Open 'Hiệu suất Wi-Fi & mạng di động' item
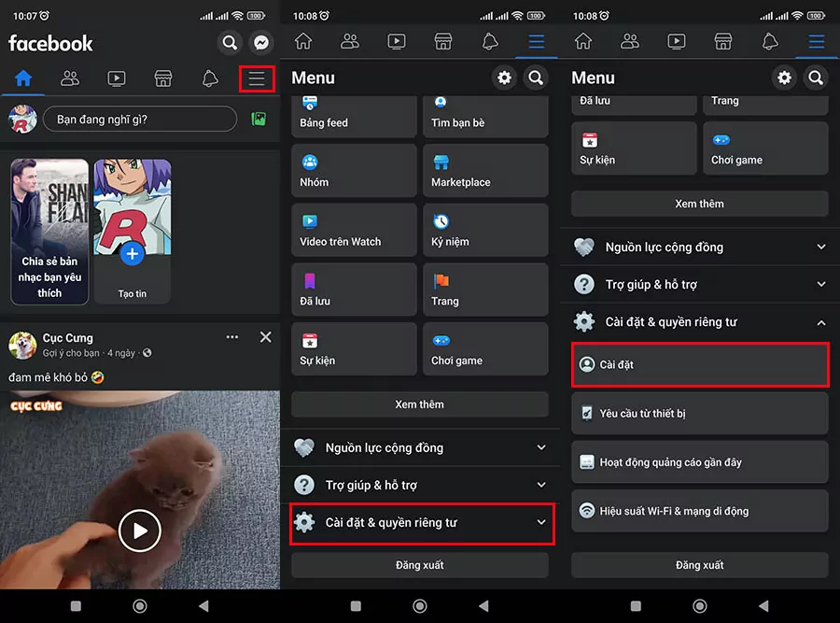Viewport: 840px width, 623px height. [700, 511]
